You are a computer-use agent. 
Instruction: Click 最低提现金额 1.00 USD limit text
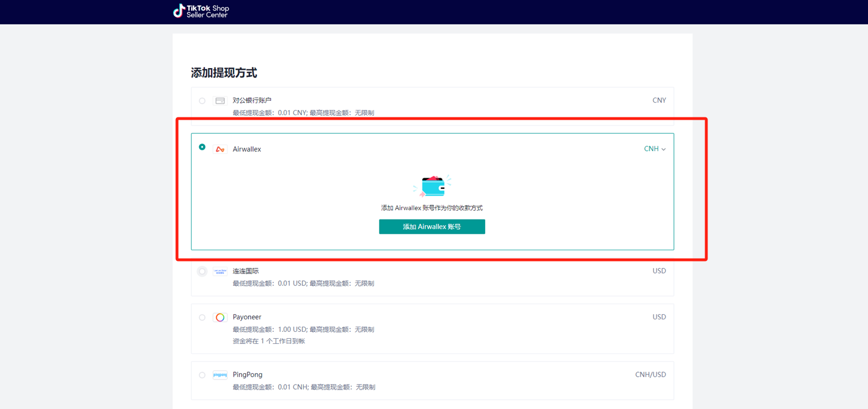pyautogui.click(x=304, y=330)
